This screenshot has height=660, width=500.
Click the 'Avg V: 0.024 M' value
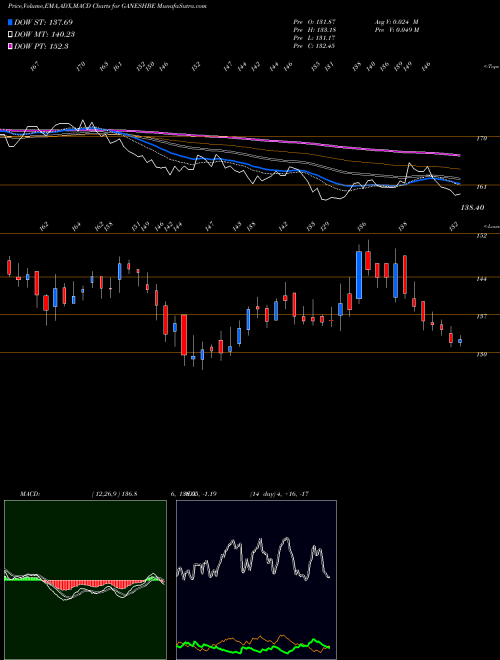(396, 22)
